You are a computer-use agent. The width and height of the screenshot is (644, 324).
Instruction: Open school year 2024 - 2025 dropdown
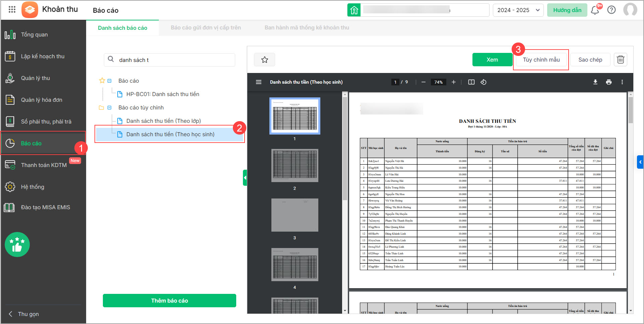(518, 10)
